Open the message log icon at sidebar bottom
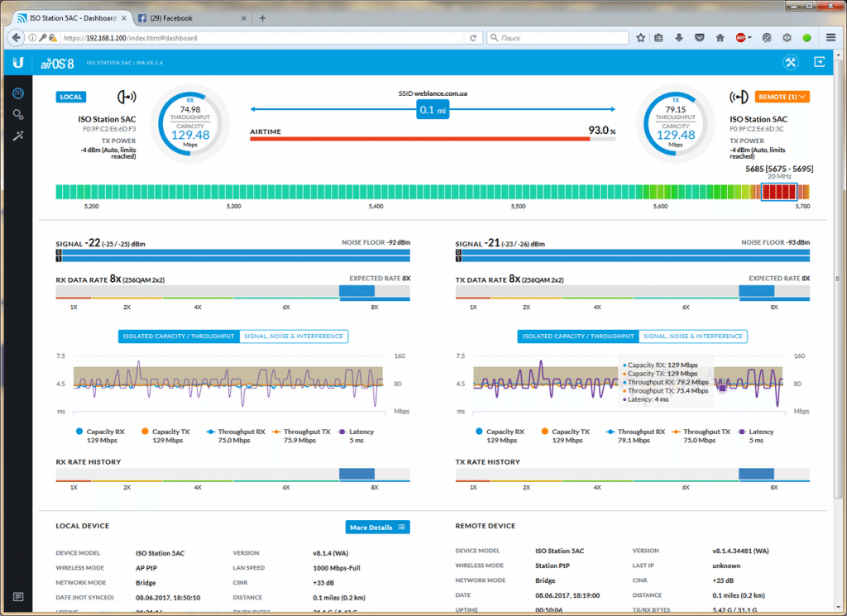Viewport: 847px width, 616px height. pos(18,596)
